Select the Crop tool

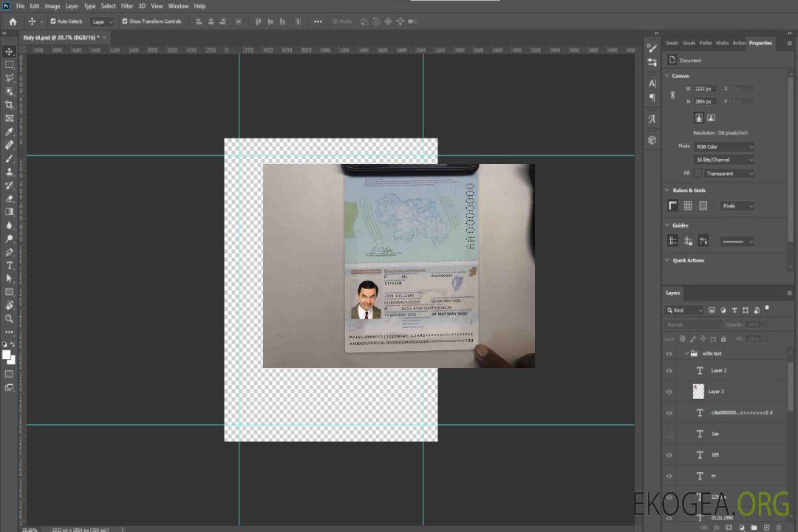[10, 105]
